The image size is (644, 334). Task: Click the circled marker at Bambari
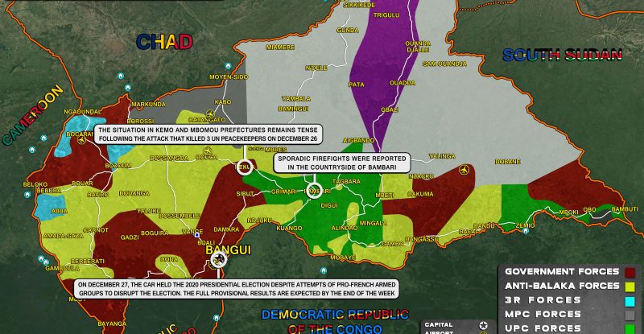tap(314, 191)
